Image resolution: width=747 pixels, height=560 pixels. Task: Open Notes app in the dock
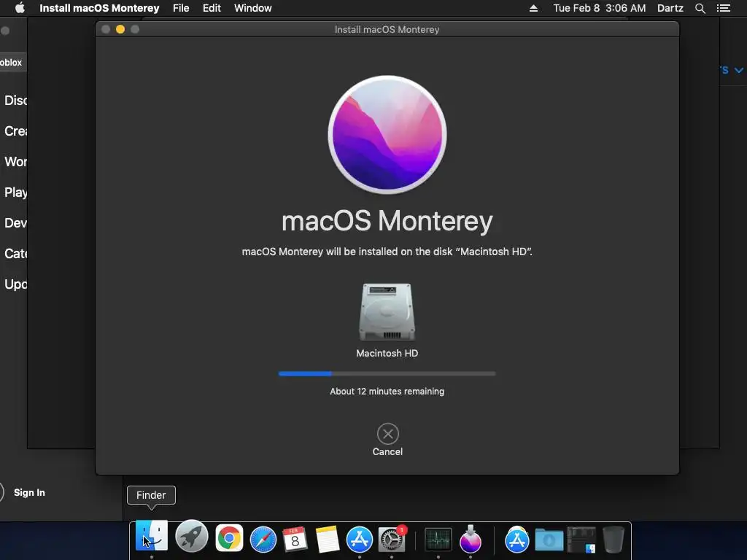click(x=327, y=540)
